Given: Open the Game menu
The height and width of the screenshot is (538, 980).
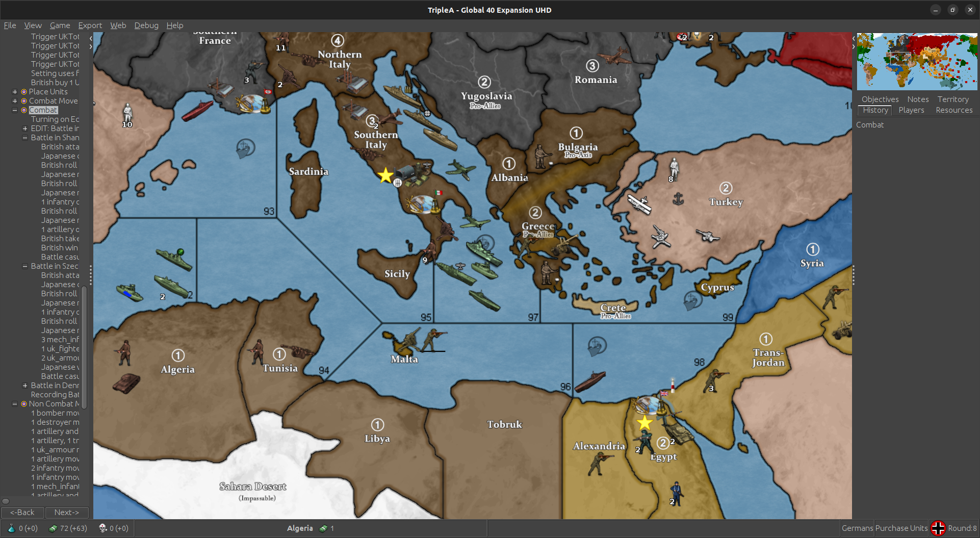Looking at the screenshot, I should (x=60, y=25).
